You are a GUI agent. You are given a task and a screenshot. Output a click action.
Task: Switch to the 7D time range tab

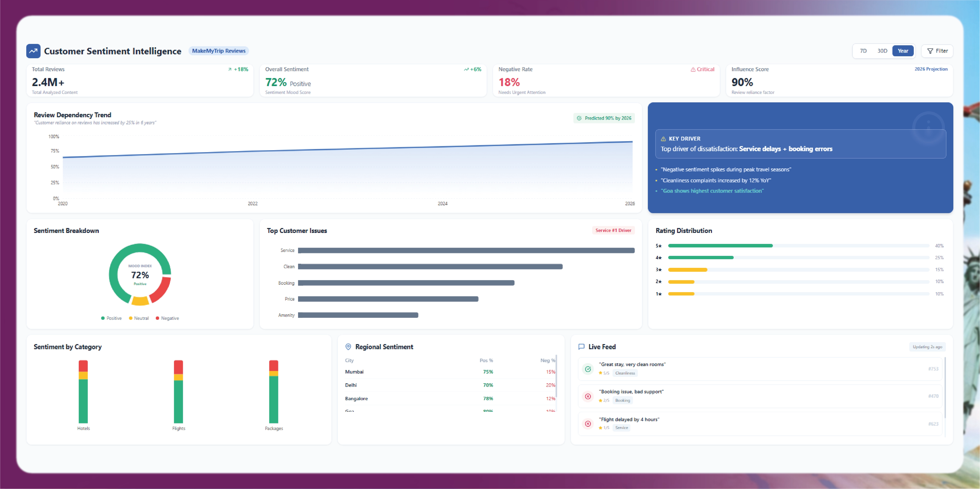pyautogui.click(x=864, y=50)
